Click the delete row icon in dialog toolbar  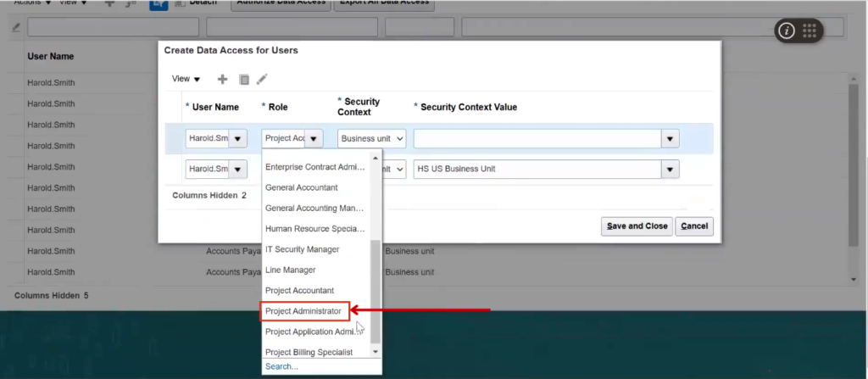(x=244, y=79)
